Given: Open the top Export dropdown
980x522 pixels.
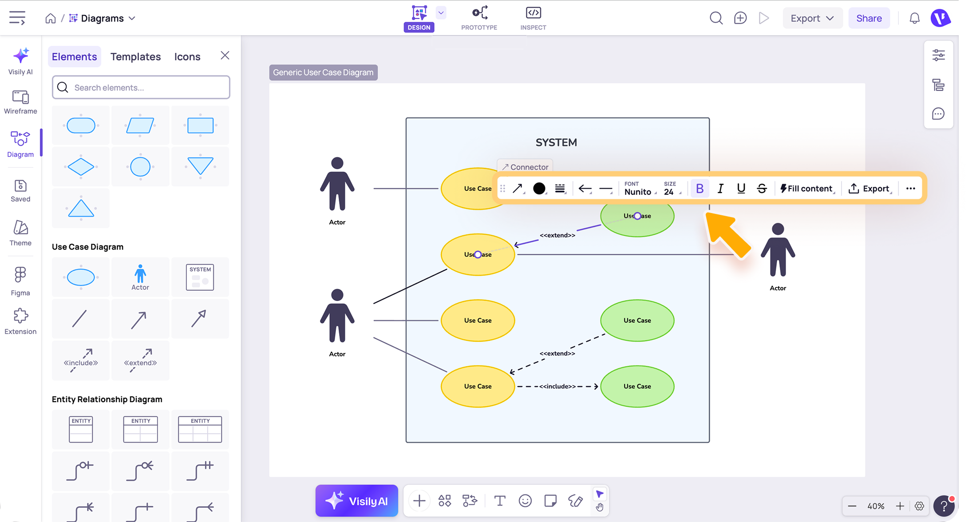Looking at the screenshot, I should click(x=812, y=18).
